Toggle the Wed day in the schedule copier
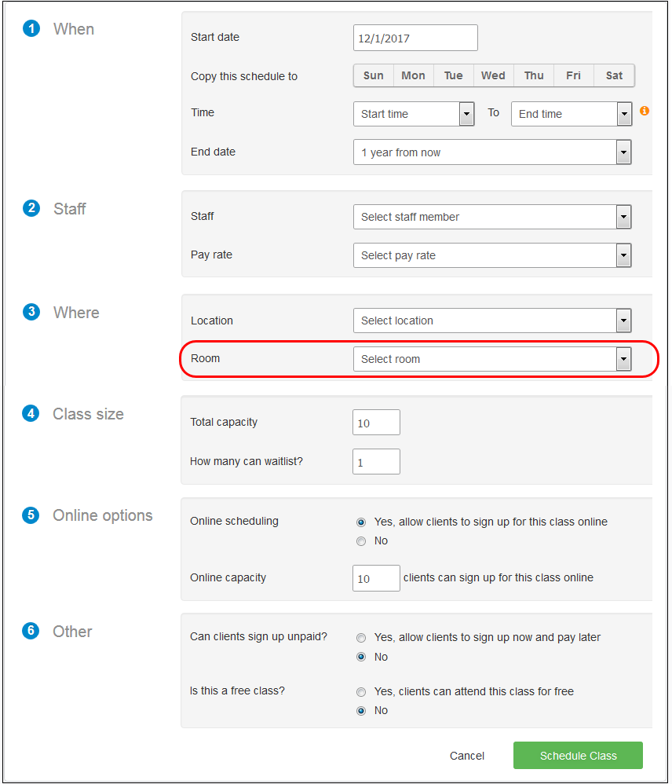The width and height of the screenshot is (672, 784). click(x=493, y=75)
